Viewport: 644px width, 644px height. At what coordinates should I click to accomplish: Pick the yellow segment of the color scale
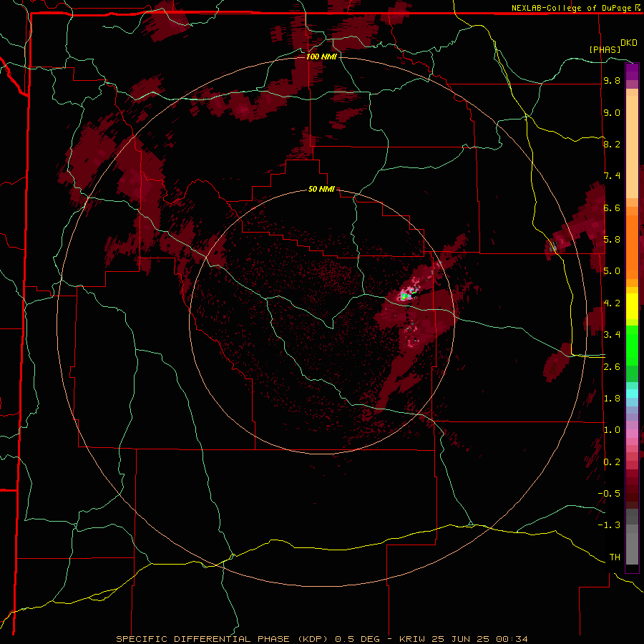(632, 306)
